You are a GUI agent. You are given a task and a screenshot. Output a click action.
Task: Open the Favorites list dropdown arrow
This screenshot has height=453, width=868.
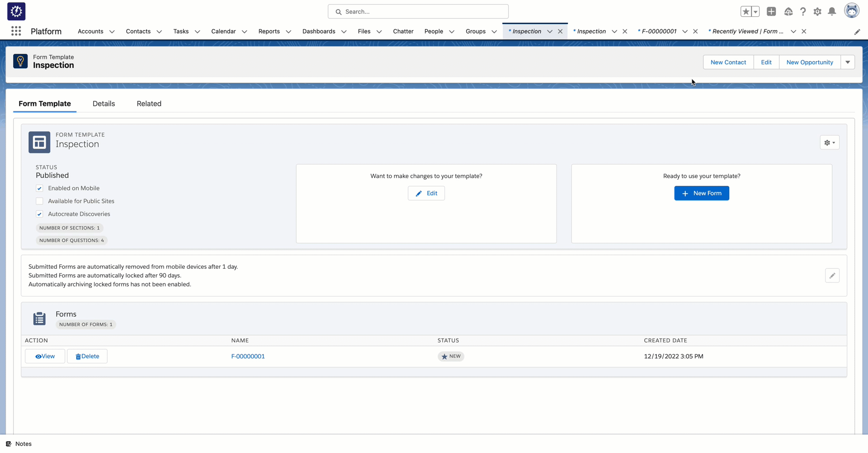coord(756,12)
